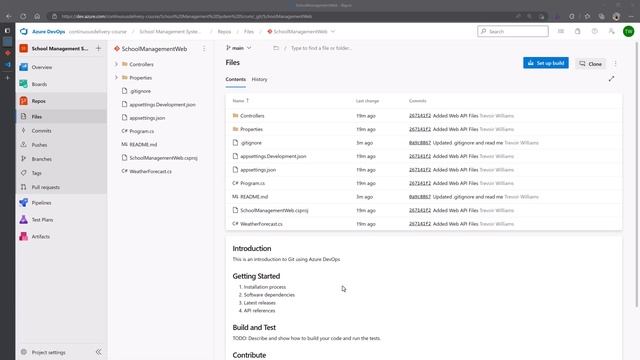Screen dimensions: 640x360
Task: Collapse the sidebar with the double chevron
Action: pyautogui.click(x=99, y=352)
